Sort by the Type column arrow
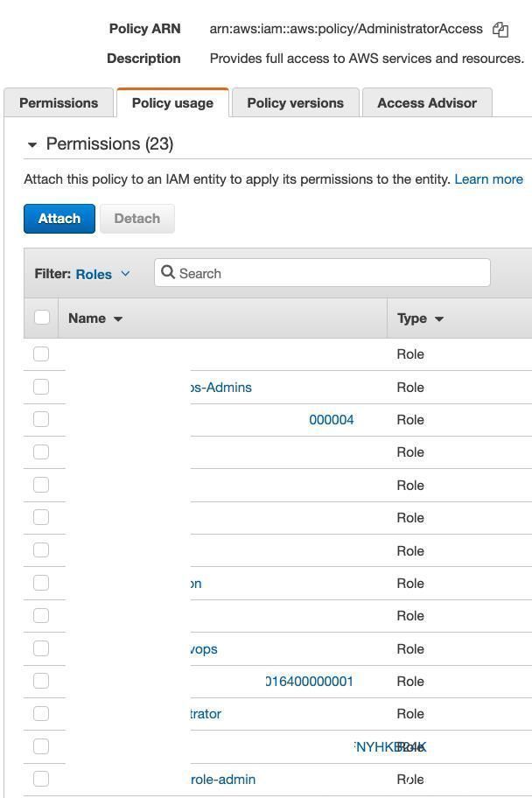 (x=439, y=318)
